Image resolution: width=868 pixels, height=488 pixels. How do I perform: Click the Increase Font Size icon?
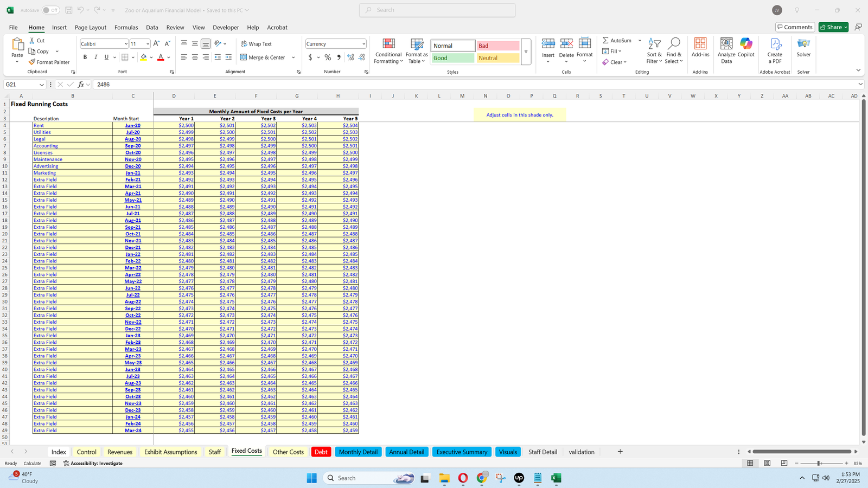tap(156, 44)
